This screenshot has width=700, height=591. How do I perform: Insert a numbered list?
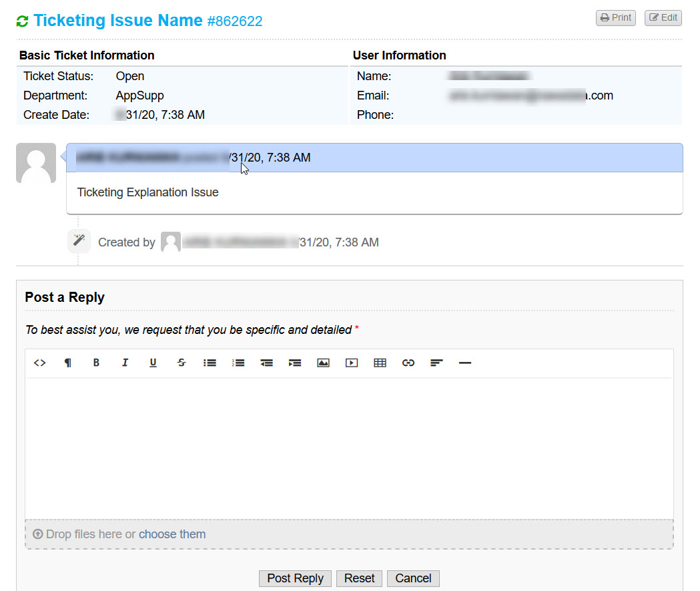tap(238, 363)
